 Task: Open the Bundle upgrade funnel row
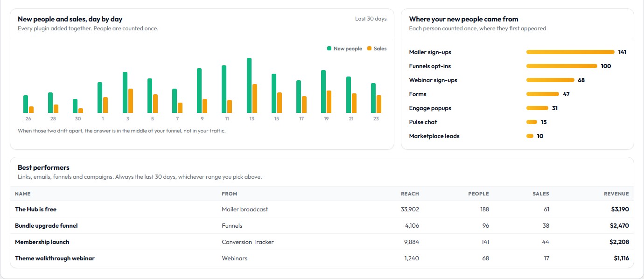point(322,226)
